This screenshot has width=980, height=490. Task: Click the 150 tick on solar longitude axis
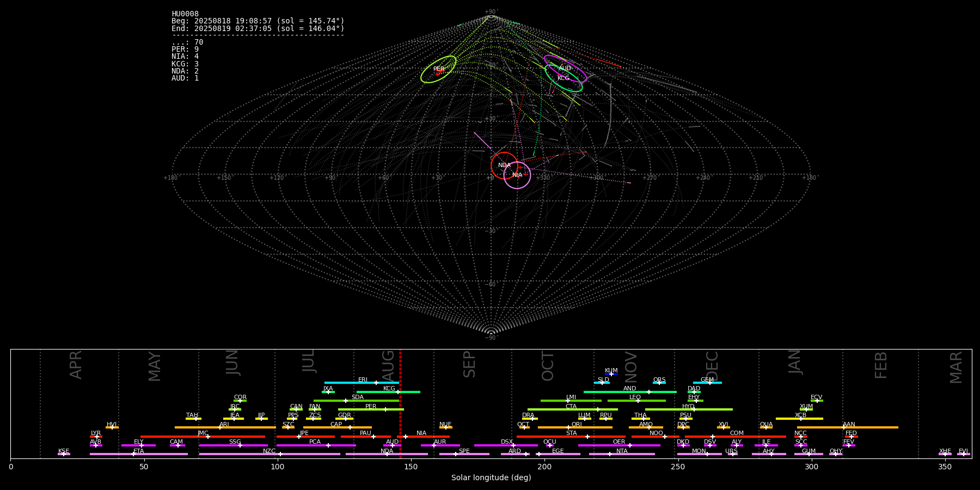click(411, 467)
